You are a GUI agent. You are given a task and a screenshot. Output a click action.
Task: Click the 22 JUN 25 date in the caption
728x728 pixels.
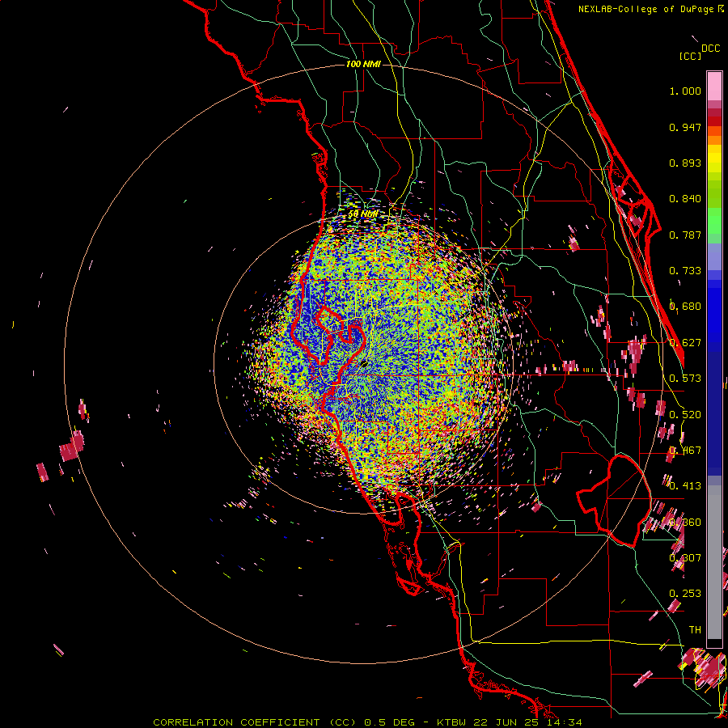pos(506,722)
